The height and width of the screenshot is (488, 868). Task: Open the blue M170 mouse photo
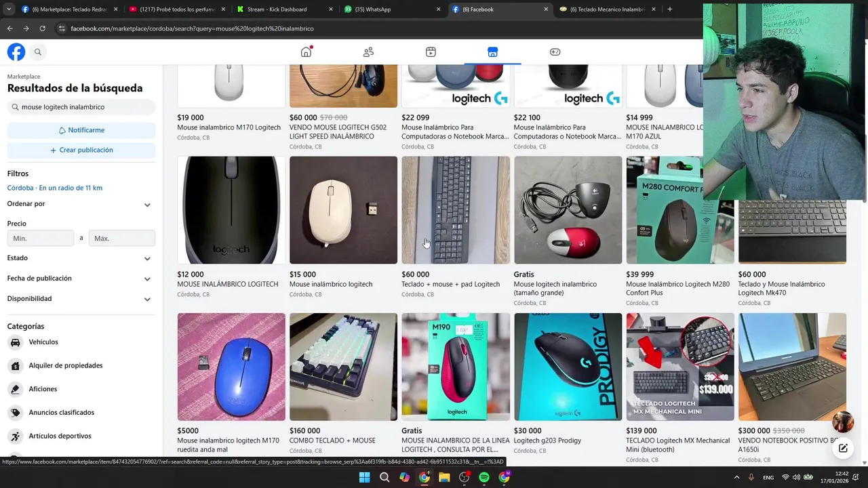[231, 367]
